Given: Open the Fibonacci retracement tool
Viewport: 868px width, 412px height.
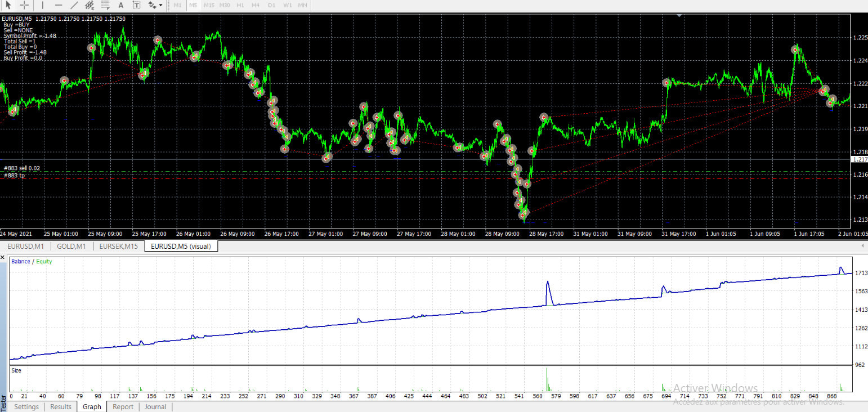Looking at the screenshot, I should (106, 6).
